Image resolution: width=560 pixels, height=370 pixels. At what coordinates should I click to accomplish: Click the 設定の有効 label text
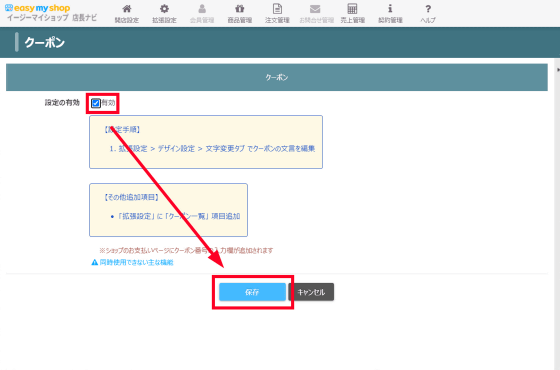[62, 103]
